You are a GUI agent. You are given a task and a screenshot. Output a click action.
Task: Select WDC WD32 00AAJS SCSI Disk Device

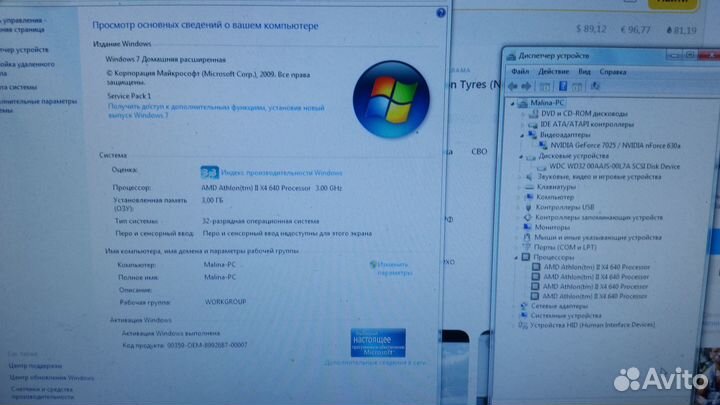click(x=614, y=166)
